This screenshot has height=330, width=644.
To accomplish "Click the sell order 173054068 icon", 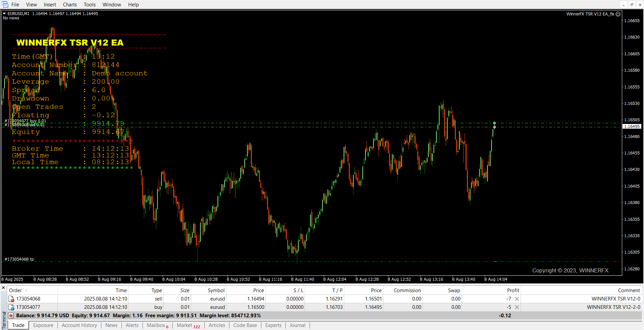I will [x=11, y=299].
